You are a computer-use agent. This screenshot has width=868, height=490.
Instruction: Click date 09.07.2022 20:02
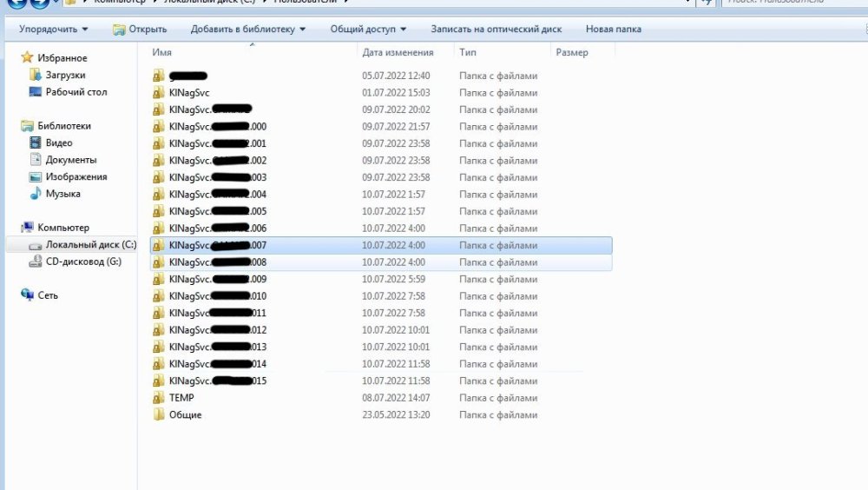[x=396, y=109]
